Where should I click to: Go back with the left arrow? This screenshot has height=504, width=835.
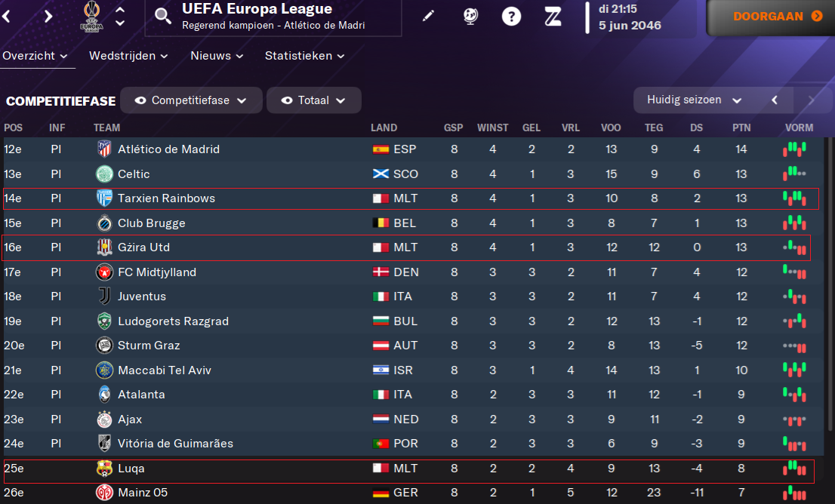(x=6, y=16)
